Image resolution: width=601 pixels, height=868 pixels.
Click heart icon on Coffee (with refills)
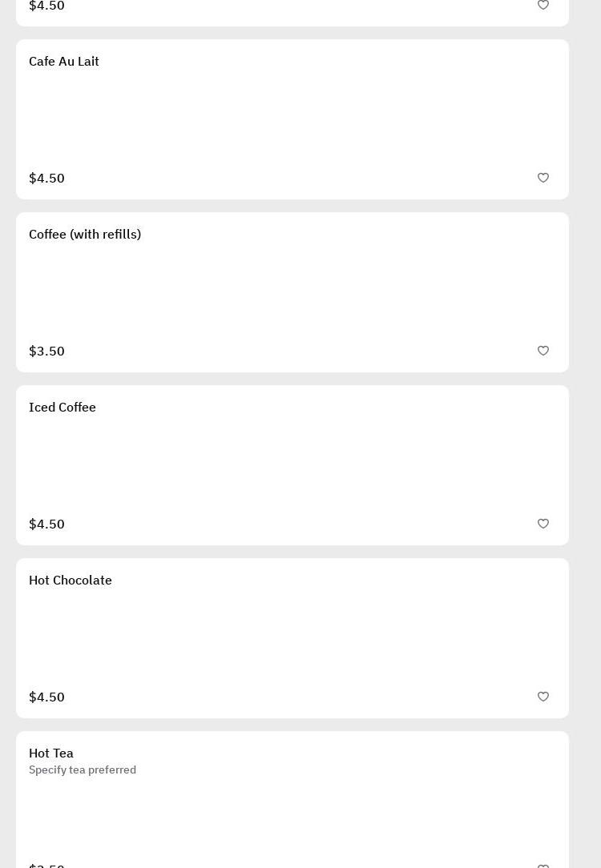[x=543, y=351]
